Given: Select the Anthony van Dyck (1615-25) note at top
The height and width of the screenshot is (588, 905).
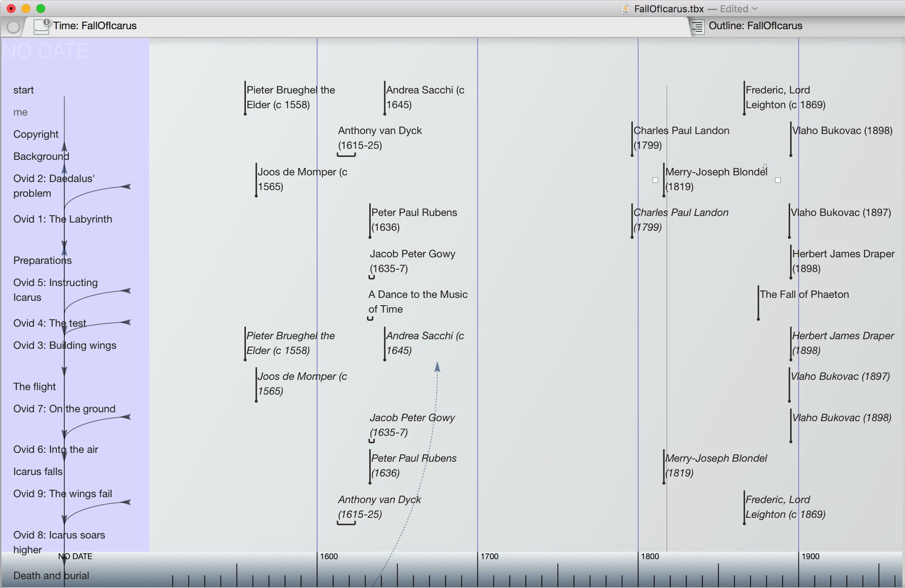Looking at the screenshot, I should click(380, 138).
